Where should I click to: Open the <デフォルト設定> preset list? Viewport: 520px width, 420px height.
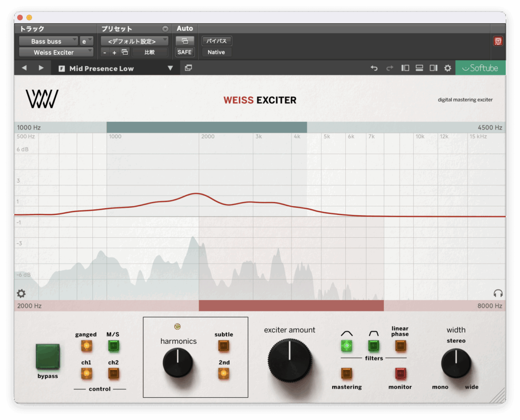134,41
